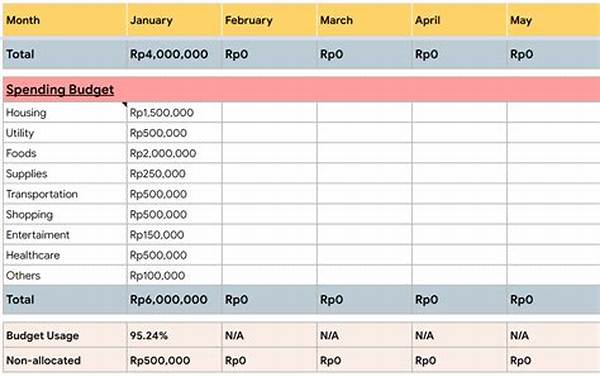600x377 pixels.
Task: Click the May column header
Action: coord(554,20)
